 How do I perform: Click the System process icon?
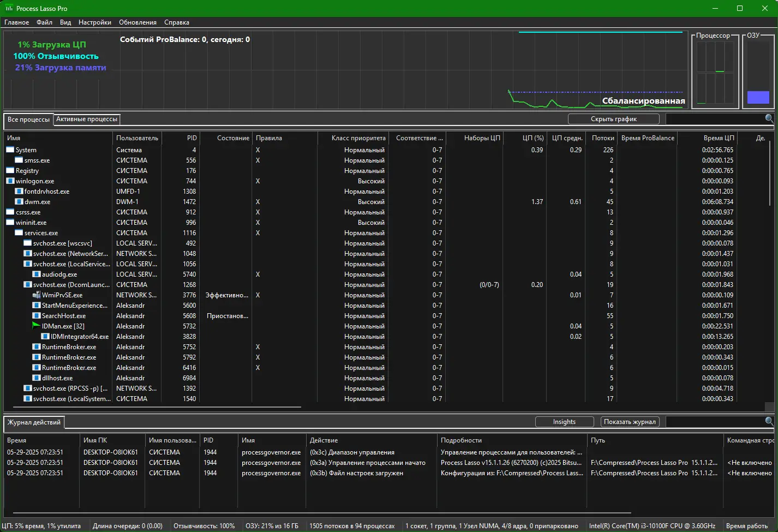(x=10, y=150)
